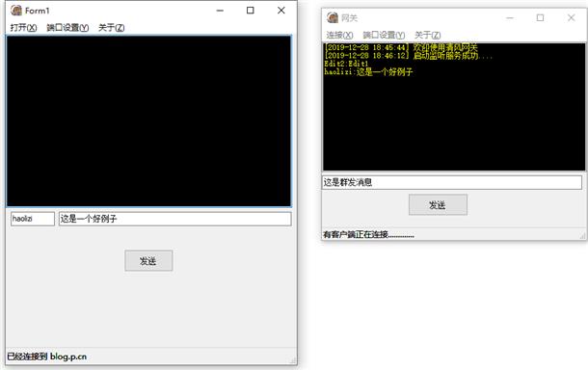588x370 pixels.
Task: Minimize the Form1 window
Action: [220, 11]
